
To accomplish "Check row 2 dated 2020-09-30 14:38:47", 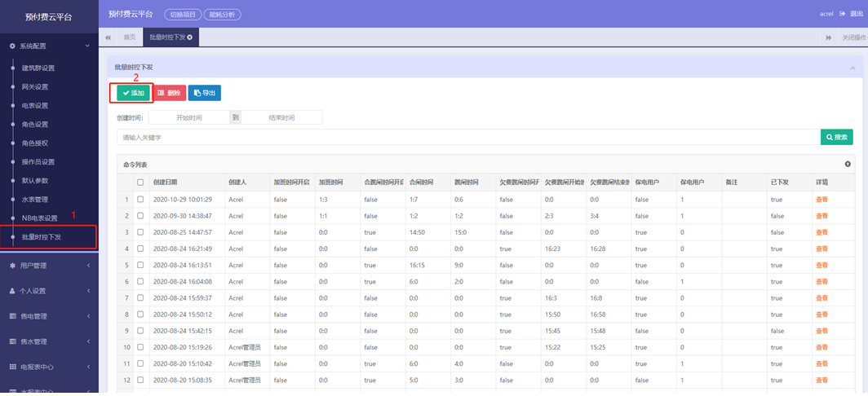I will tap(140, 216).
